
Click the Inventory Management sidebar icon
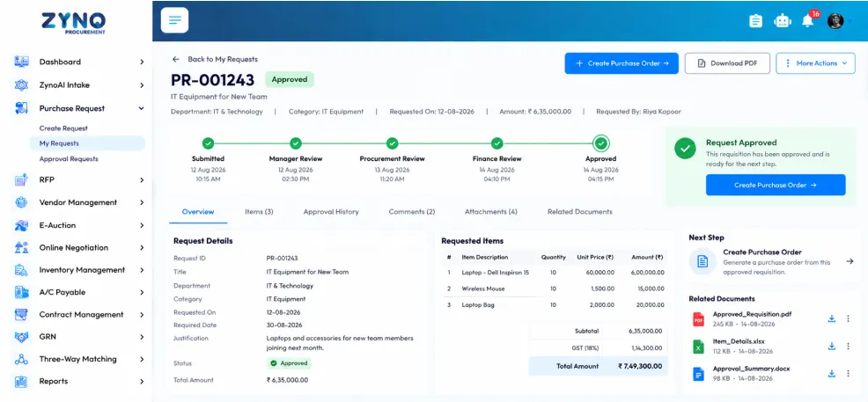22,270
